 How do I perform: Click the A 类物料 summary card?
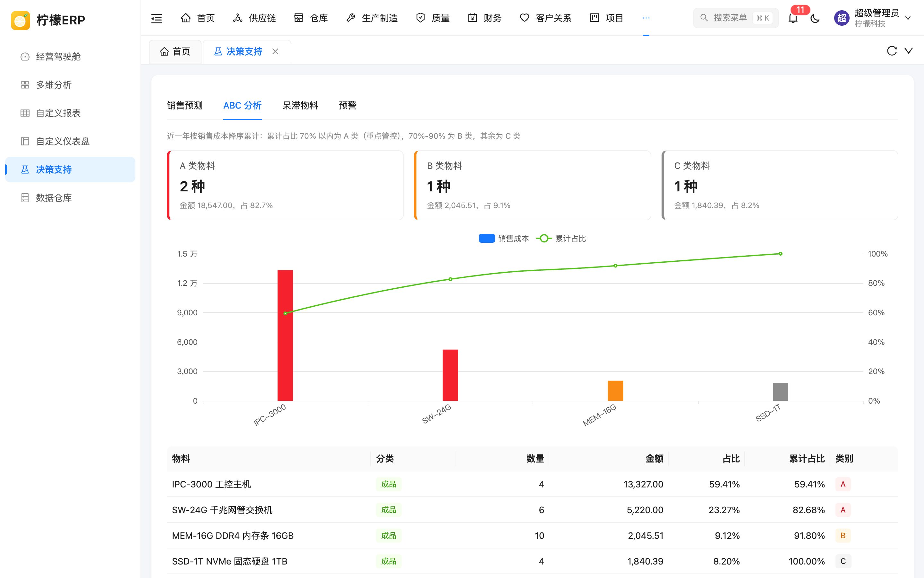pos(285,185)
